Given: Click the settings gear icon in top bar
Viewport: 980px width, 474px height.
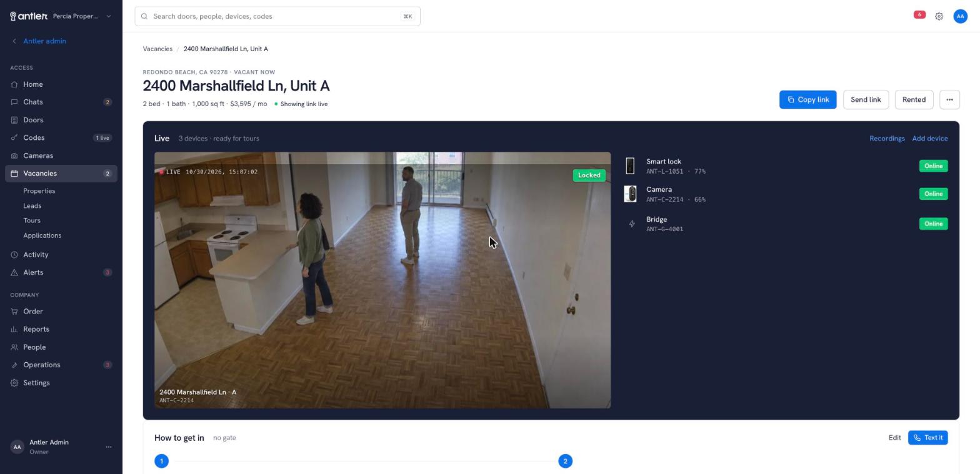Looking at the screenshot, I should [x=939, y=16].
